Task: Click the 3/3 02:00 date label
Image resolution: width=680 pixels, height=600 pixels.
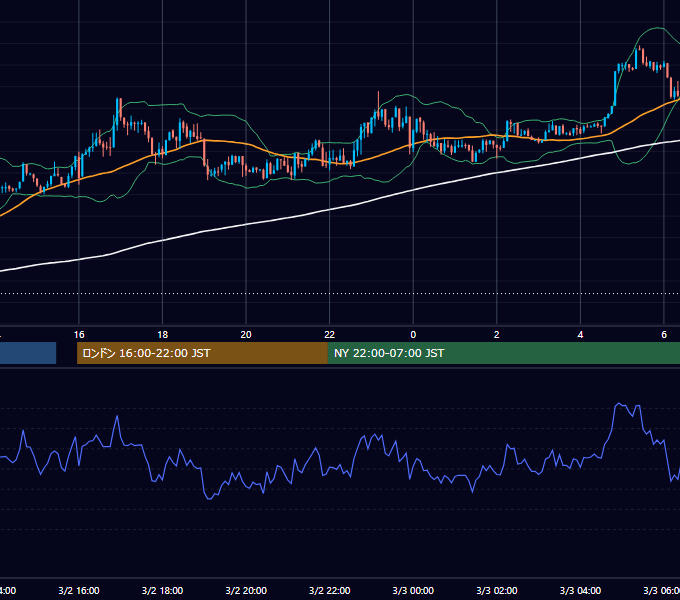Action: click(497, 590)
